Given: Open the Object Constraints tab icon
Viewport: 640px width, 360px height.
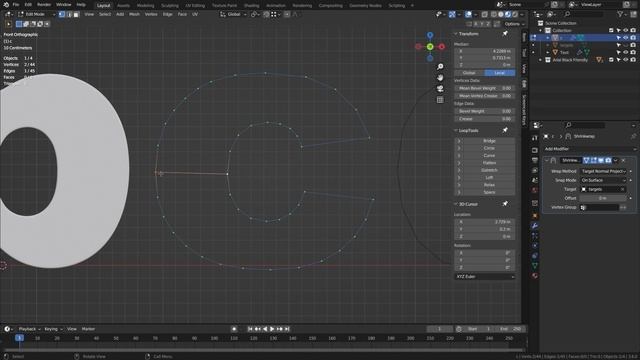Looking at the screenshot, I should [x=535, y=256].
